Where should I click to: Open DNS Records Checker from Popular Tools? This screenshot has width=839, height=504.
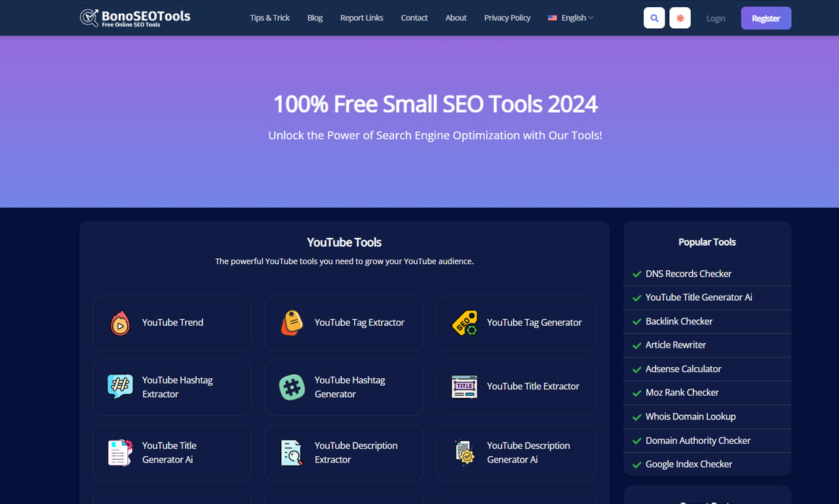click(x=688, y=273)
